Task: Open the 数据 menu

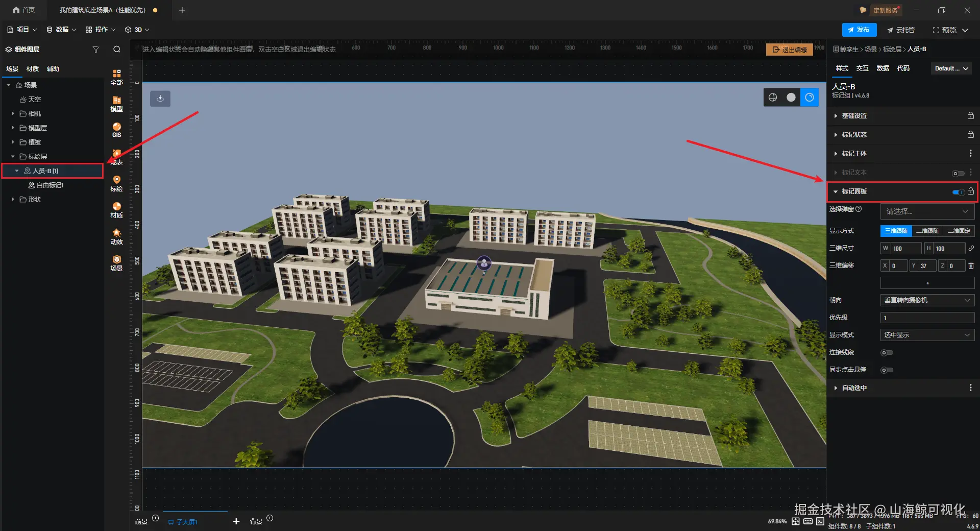Action: pyautogui.click(x=61, y=30)
